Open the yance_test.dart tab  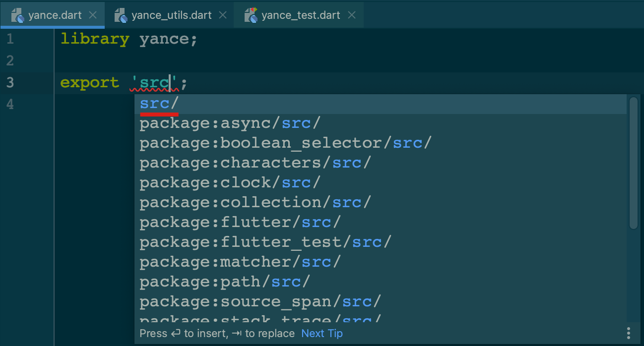coord(299,15)
